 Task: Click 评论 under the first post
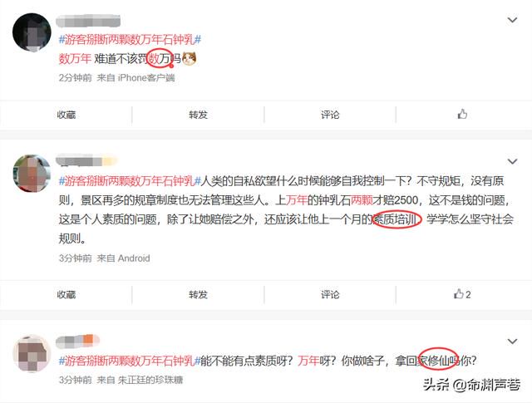click(x=330, y=115)
